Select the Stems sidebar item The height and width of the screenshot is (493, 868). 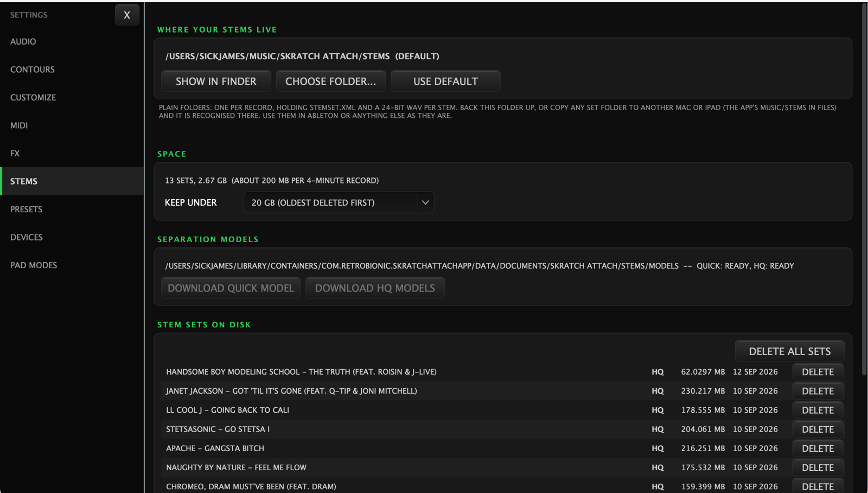pyautogui.click(x=72, y=181)
